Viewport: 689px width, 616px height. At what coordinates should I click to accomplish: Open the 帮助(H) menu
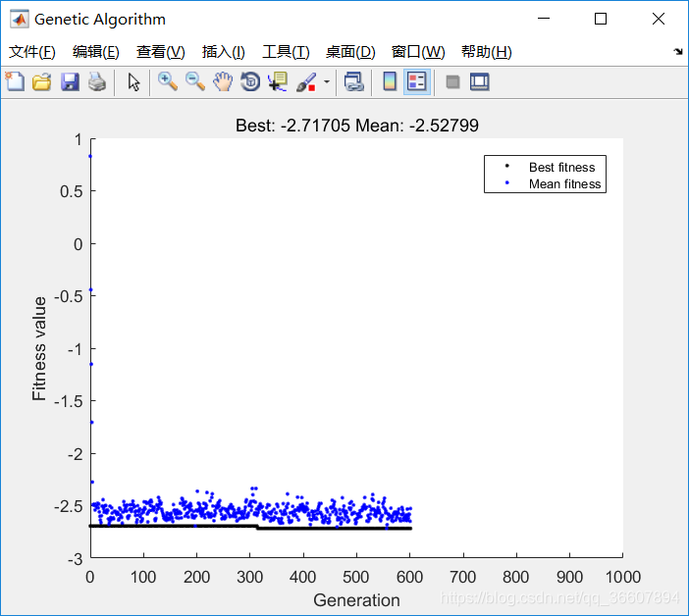(487, 52)
